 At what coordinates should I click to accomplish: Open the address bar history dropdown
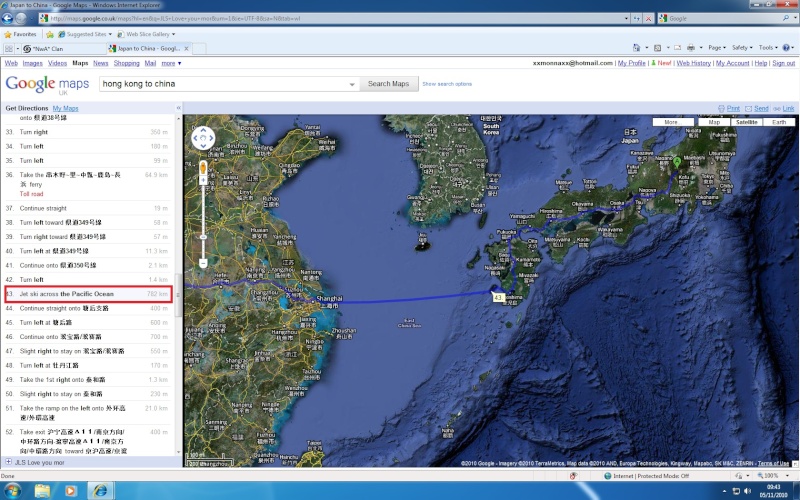pos(626,18)
